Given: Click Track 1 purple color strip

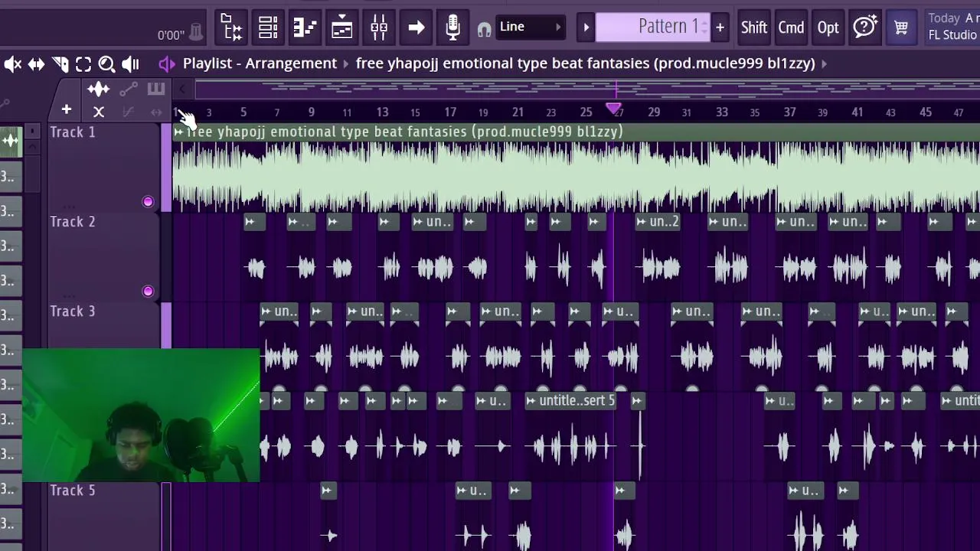Looking at the screenshot, I should pos(166,168).
